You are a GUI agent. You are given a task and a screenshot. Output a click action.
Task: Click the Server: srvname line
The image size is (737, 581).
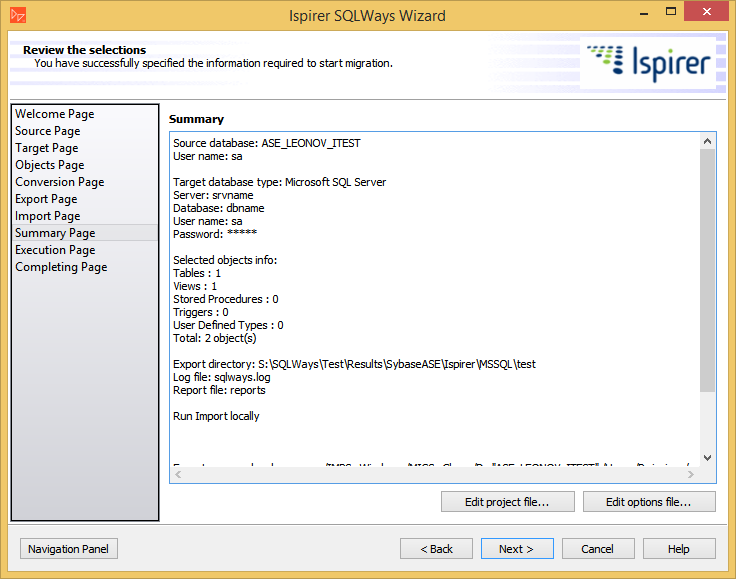(213, 195)
